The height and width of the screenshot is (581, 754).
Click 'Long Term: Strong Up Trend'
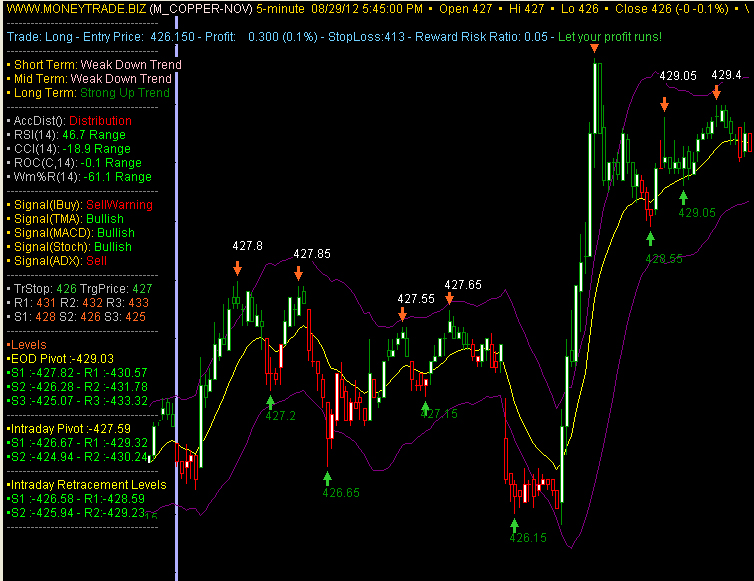(x=88, y=92)
